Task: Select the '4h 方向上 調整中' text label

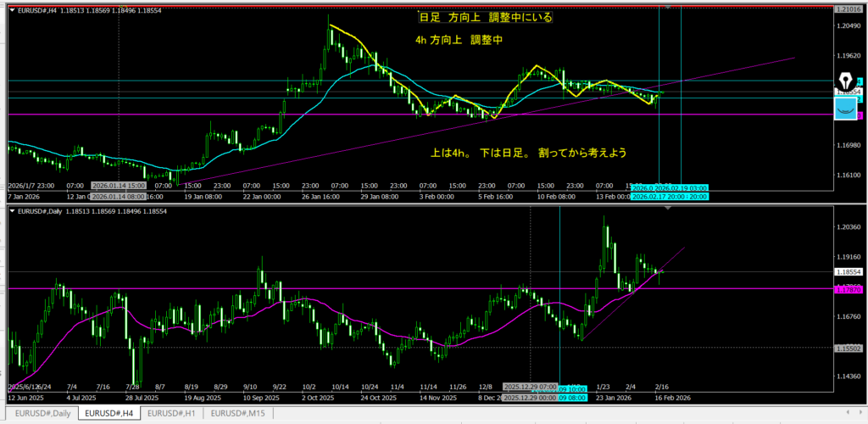Action: pyautogui.click(x=456, y=39)
